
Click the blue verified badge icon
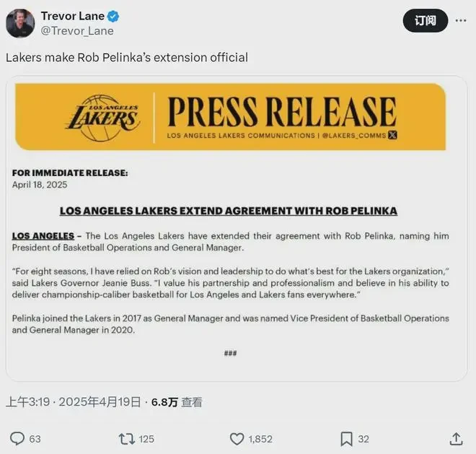[113, 16]
